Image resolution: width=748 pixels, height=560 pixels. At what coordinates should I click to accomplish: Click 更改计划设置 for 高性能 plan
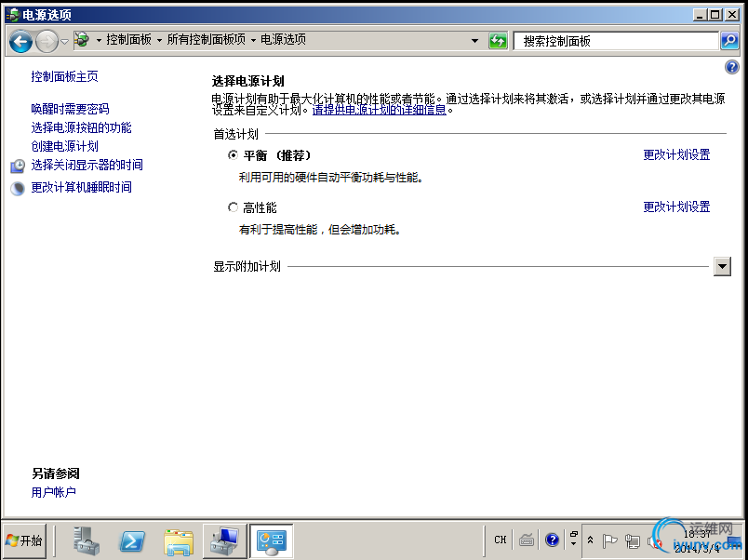pyautogui.click(x=676, y=207)
